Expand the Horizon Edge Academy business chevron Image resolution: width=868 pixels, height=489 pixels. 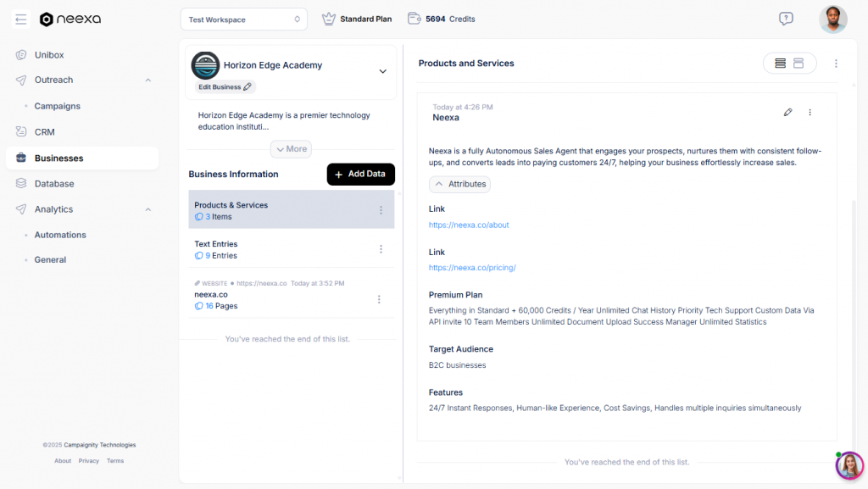[x=382, y=71]
